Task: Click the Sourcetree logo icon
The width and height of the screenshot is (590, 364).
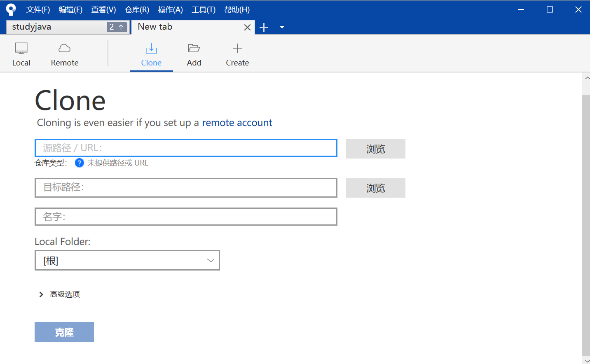Action: coord(11,9)
